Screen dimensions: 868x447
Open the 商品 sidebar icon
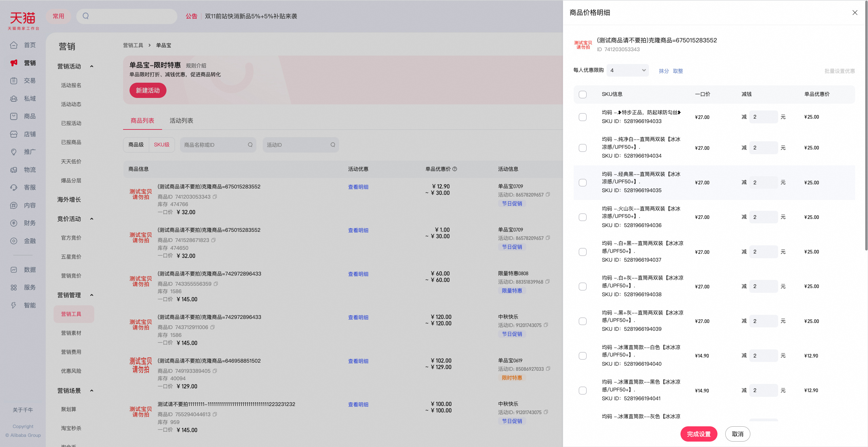[x=14, y=116]
